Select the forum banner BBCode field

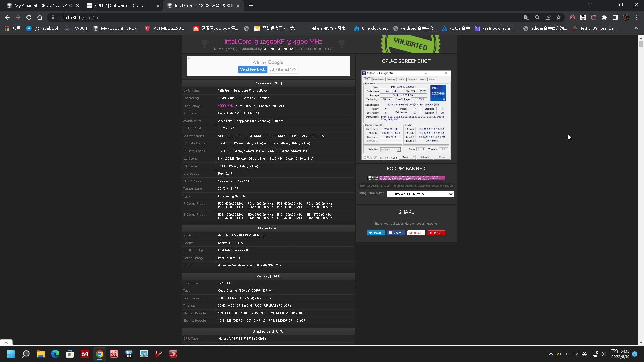tap(406, 186)
